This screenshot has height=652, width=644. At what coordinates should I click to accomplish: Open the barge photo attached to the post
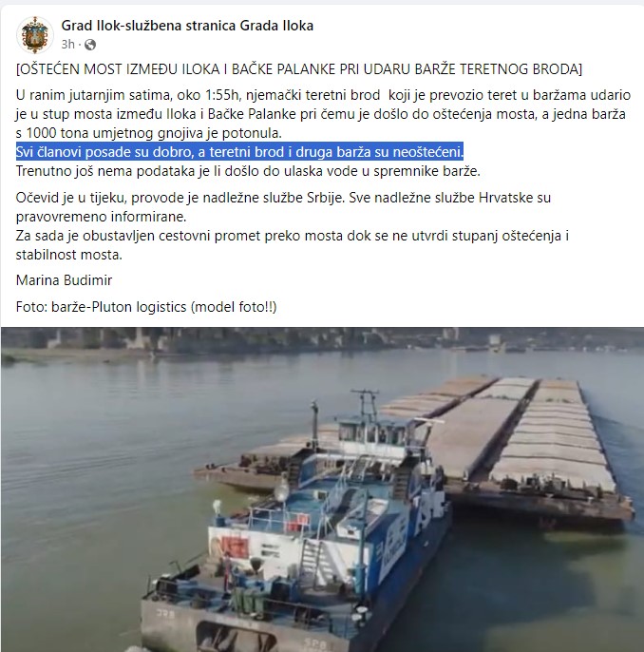tap(322, 489)
